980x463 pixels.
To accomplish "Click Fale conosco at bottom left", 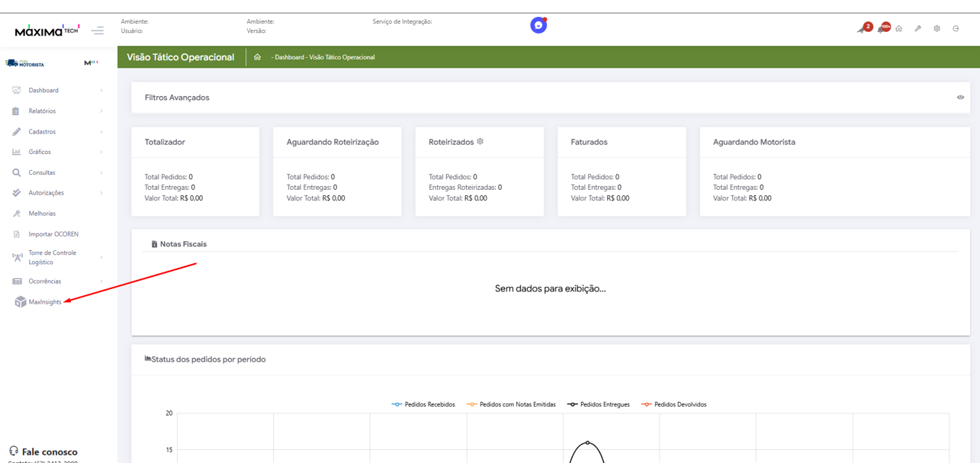I will (x=49, y=452).
